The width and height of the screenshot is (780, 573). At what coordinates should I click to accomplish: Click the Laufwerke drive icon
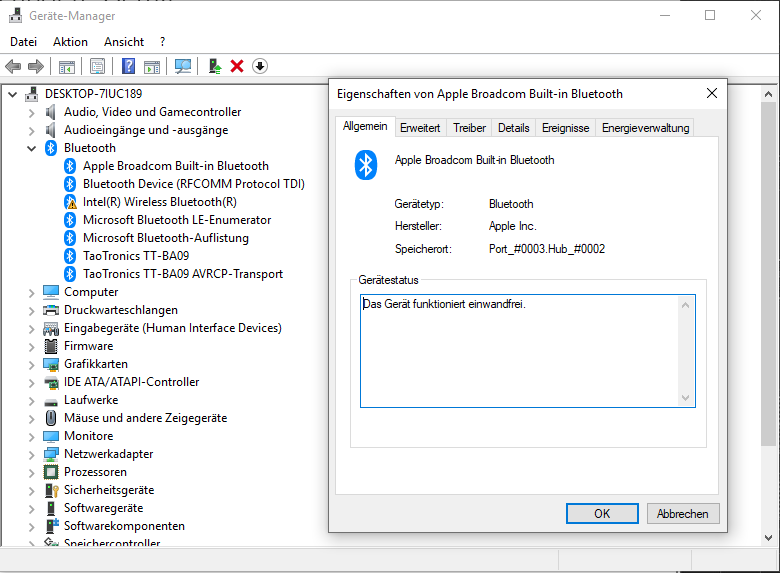(x=51, y=401)
